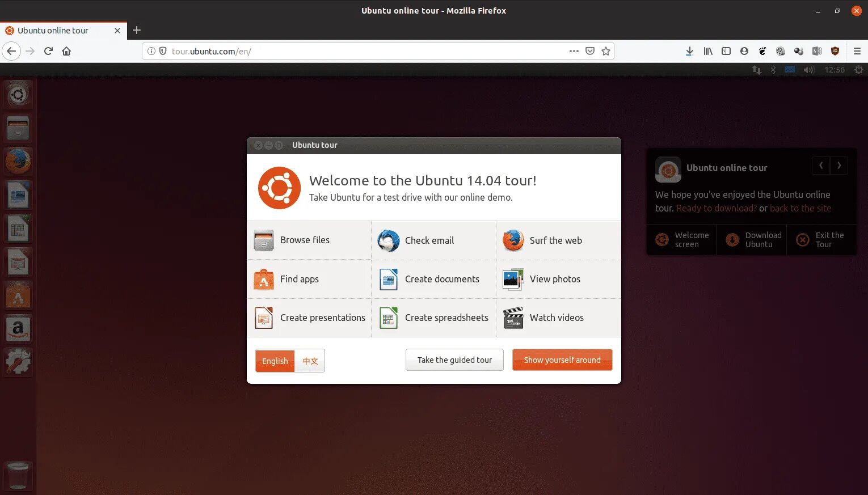Click Welcome screen in tour panel
This screenshot has width=868, height=495.
pos(682,240)
